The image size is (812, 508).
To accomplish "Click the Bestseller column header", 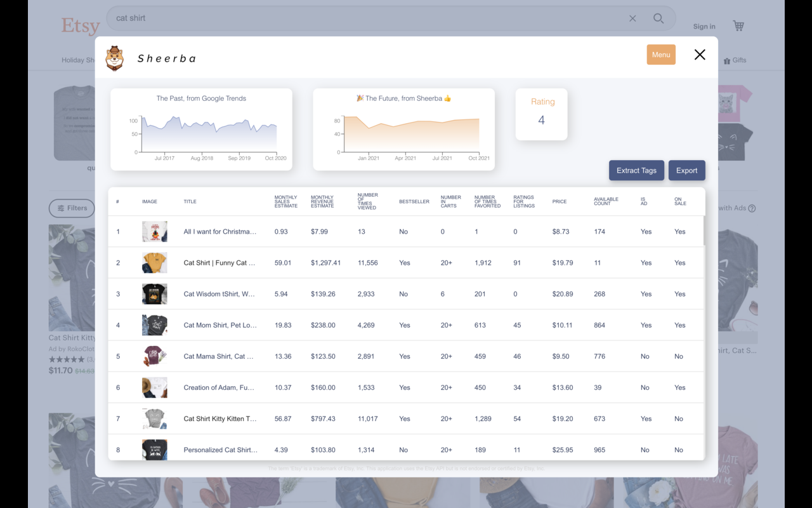I will [x=414, y=202].
